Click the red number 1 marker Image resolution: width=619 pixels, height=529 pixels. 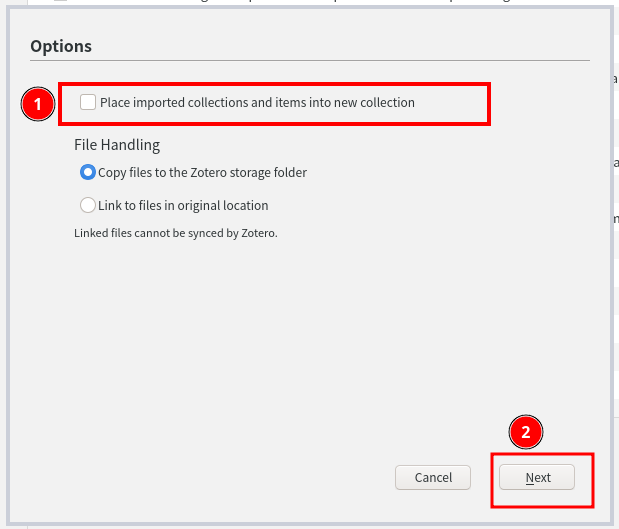click(x=38, y=103)
